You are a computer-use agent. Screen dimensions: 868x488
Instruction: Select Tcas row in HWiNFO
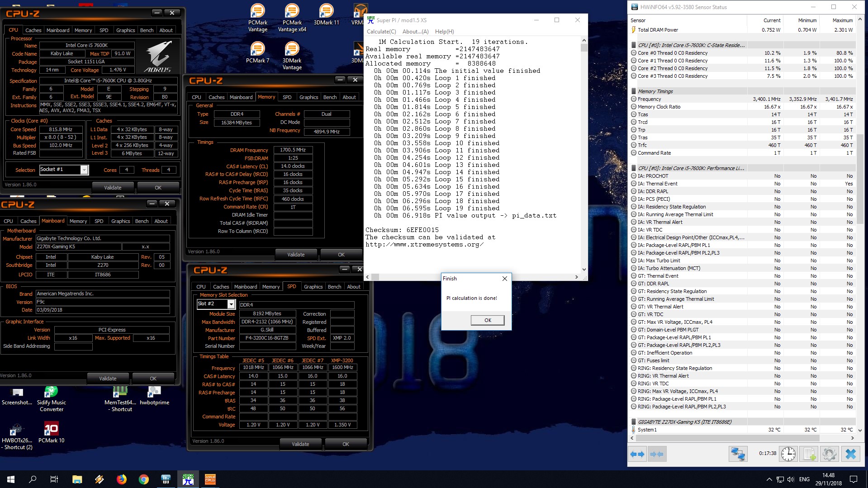[x=742, y=114]
